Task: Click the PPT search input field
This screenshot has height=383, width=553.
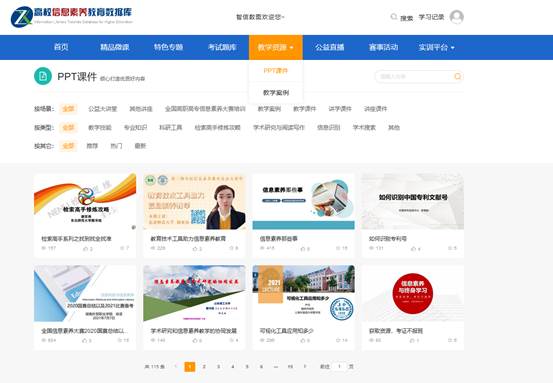Action: click(x=414, y=76)
